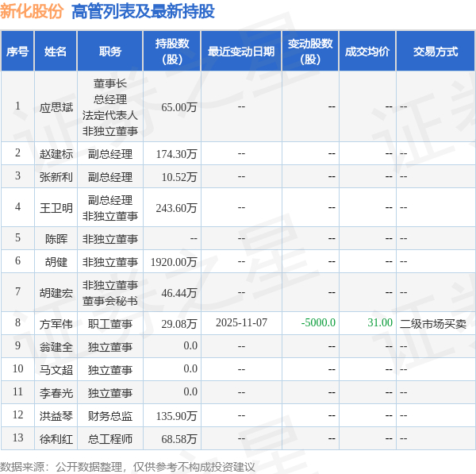The image size is (476, 474).
Task: Click the 职工董事 position cell
Action: (x=110, y=324)
